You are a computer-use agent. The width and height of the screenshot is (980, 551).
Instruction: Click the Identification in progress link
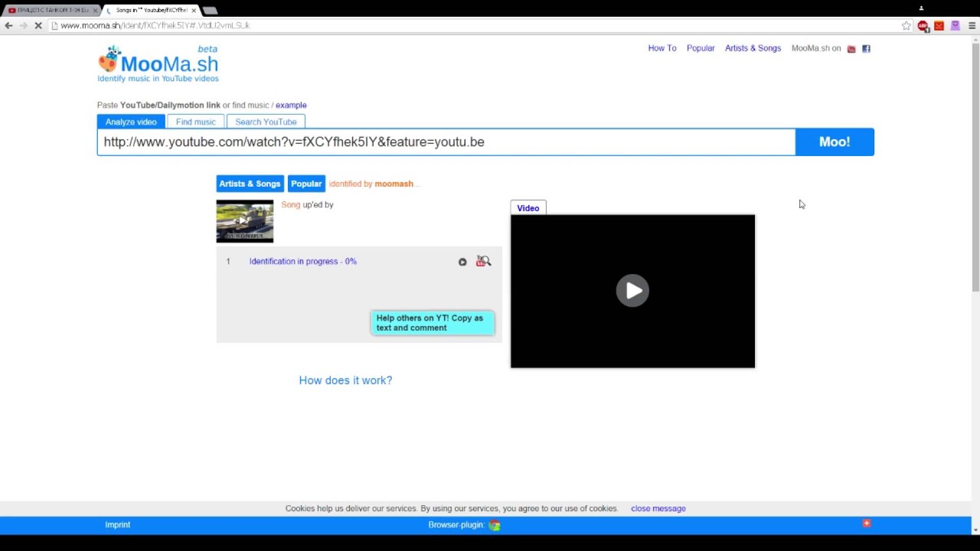[x=303, y=262]
